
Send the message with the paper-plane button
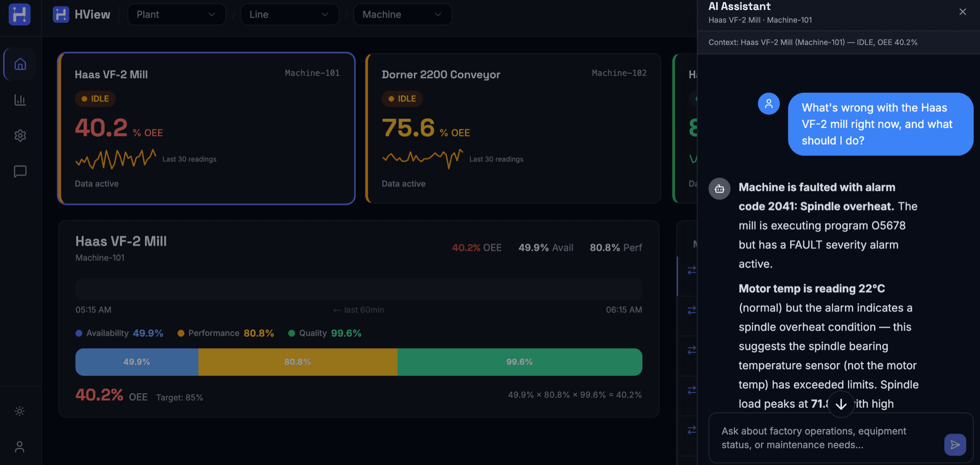(x=955, y=445)
